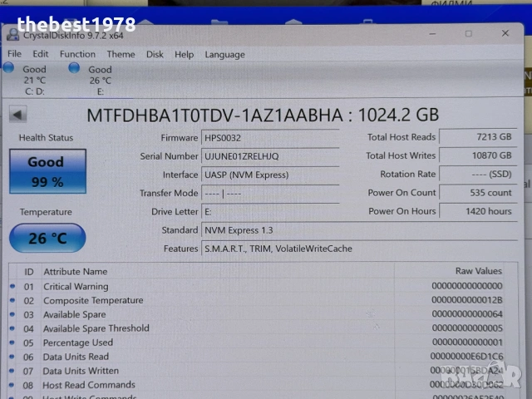Click the Interface field UASP (NVM Express)
The height and width of the screenshot is (399, 532).
coord(270,175)
